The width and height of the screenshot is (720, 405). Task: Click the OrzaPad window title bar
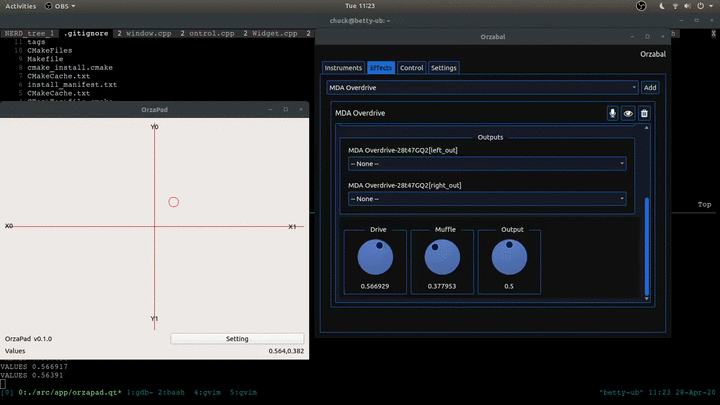coord(154,110)
